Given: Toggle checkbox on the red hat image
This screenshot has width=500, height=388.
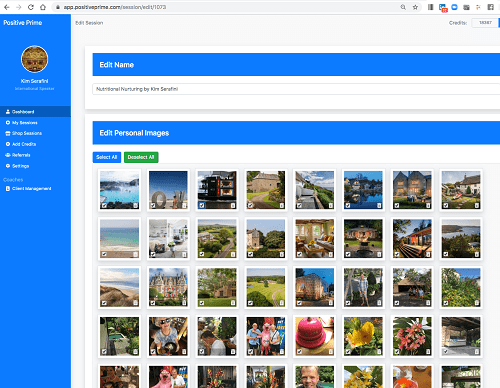Looking at the screenshot, I should (299, 352).
